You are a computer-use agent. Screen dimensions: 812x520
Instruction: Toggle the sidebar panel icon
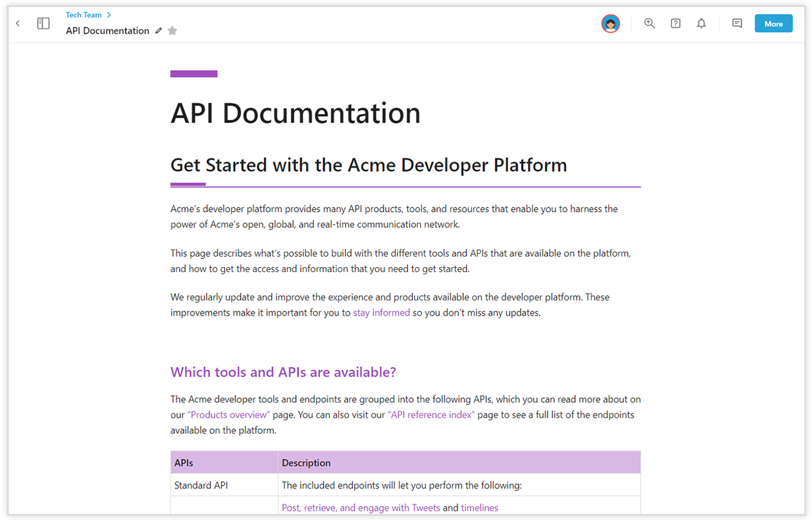pos(43,23)
